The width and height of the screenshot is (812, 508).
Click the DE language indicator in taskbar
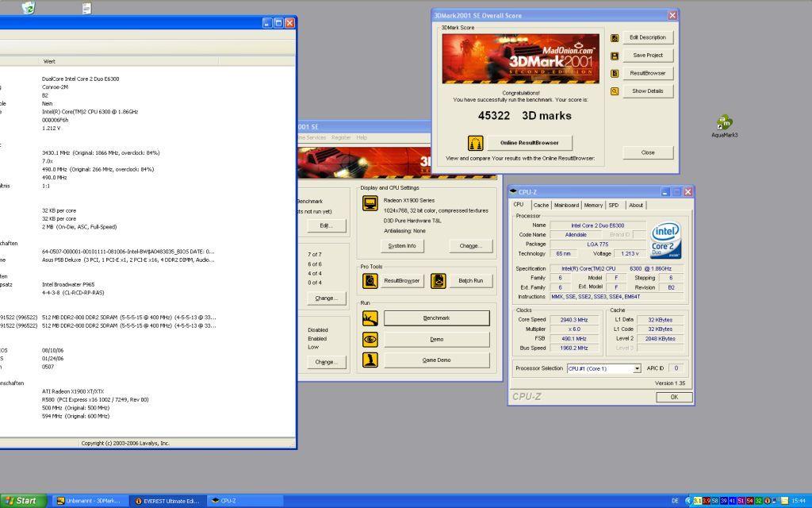pyautogui.click(x=674, y=502)
